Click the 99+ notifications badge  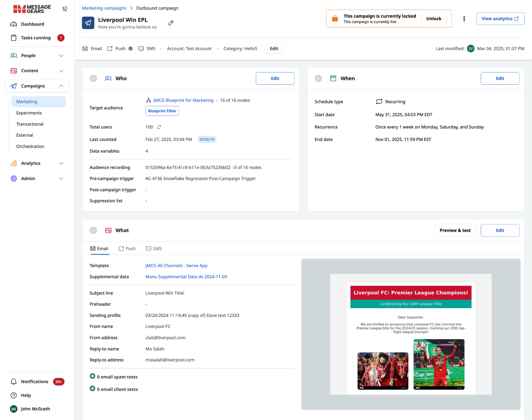pyautogui.click(x=59, y=382)
